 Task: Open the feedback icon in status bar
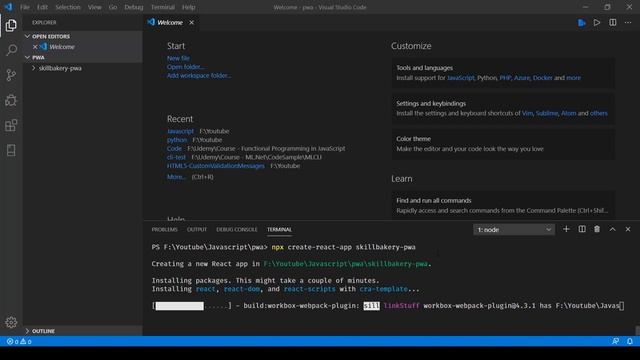pyautogui.click(x=615, y=341)
